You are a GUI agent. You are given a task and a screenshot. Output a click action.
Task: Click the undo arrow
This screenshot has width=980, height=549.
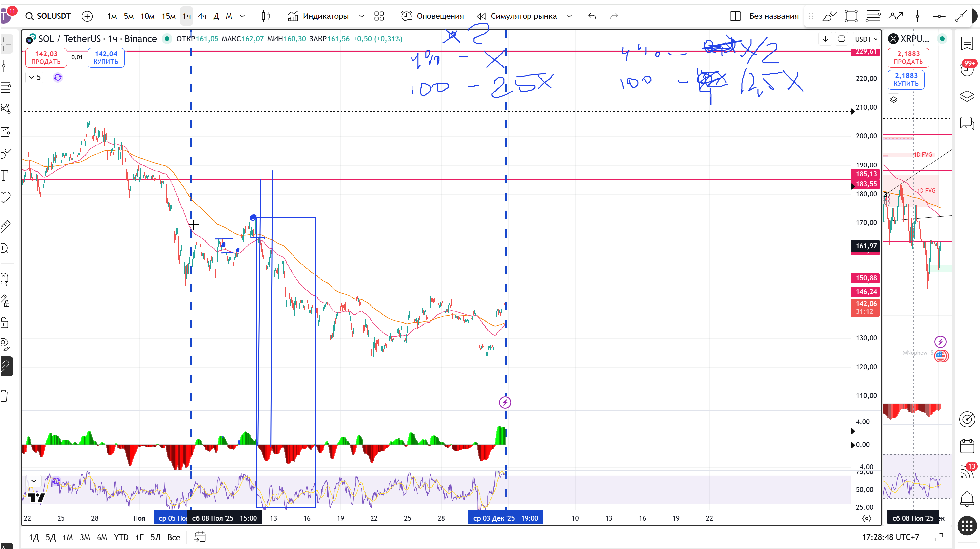(592, 16)
